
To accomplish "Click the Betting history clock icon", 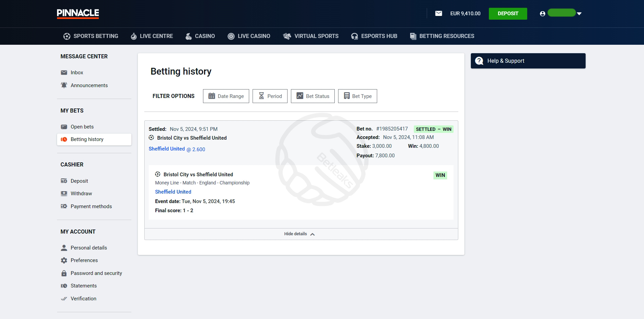I will coord(64,139).
